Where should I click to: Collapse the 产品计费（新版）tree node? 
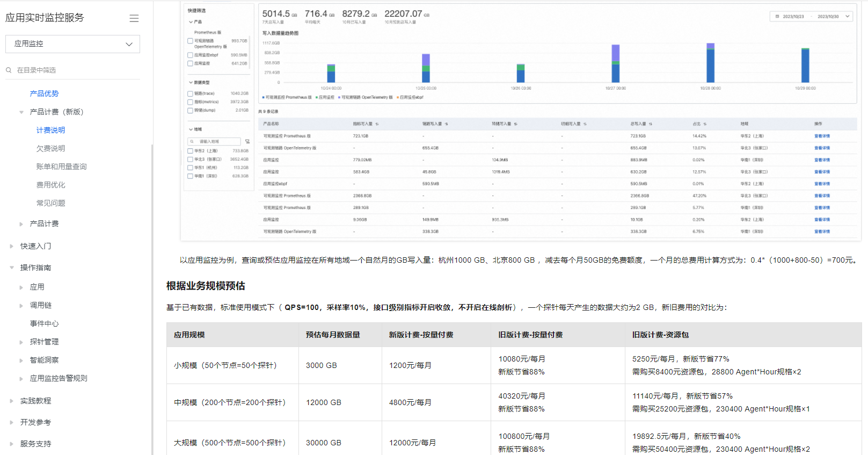tap(21, 112)
